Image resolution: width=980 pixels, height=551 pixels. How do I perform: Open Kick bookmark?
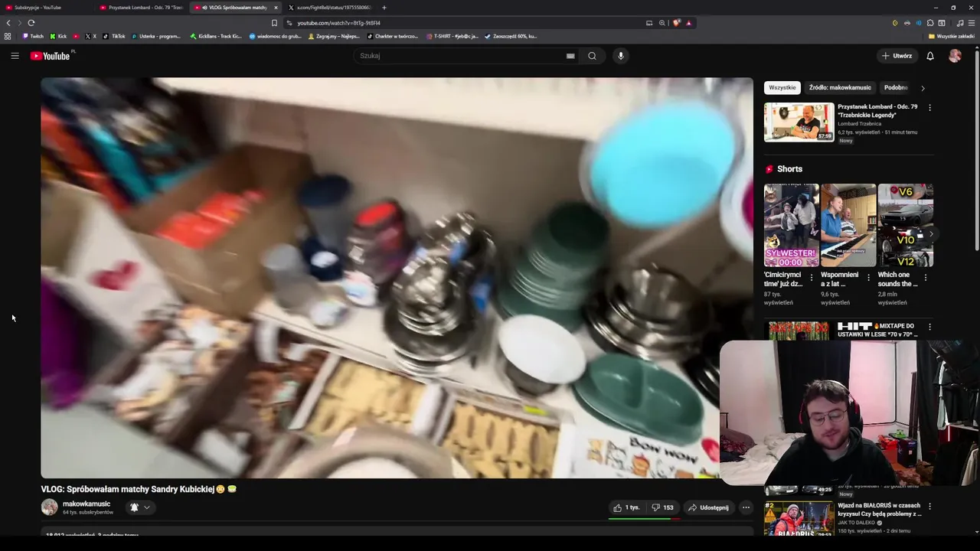coord(58,36)
